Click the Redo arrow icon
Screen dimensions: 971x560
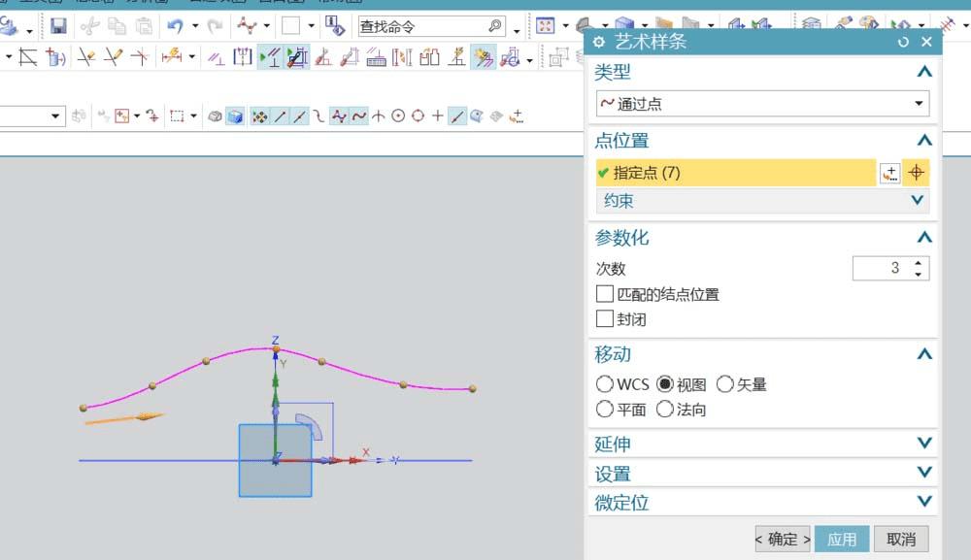(215, 26)
